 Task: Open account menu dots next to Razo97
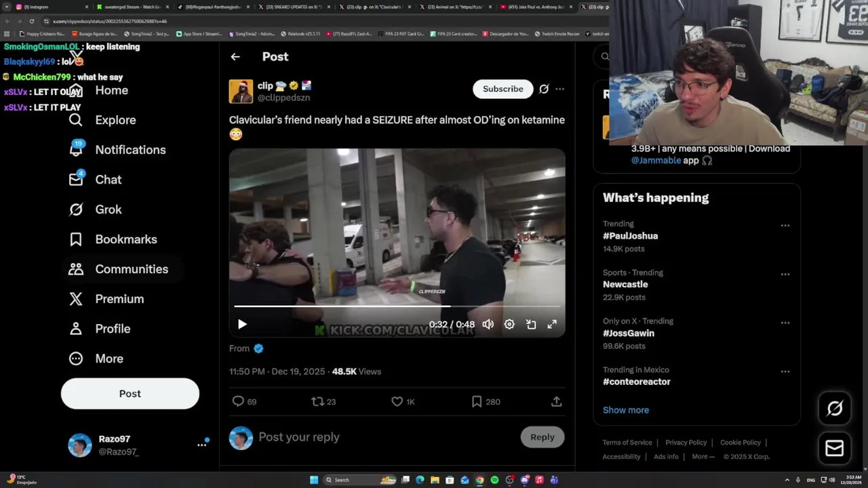(x=201, y=445)
